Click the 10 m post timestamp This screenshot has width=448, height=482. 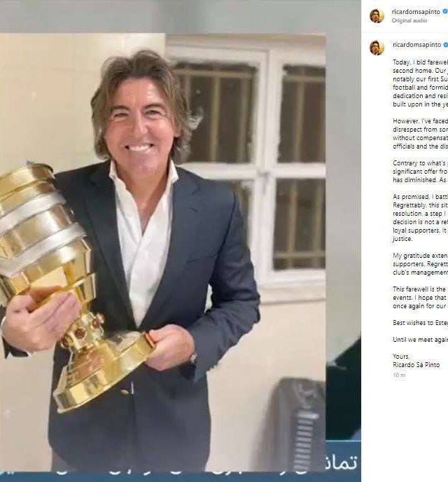click(399, 376)
